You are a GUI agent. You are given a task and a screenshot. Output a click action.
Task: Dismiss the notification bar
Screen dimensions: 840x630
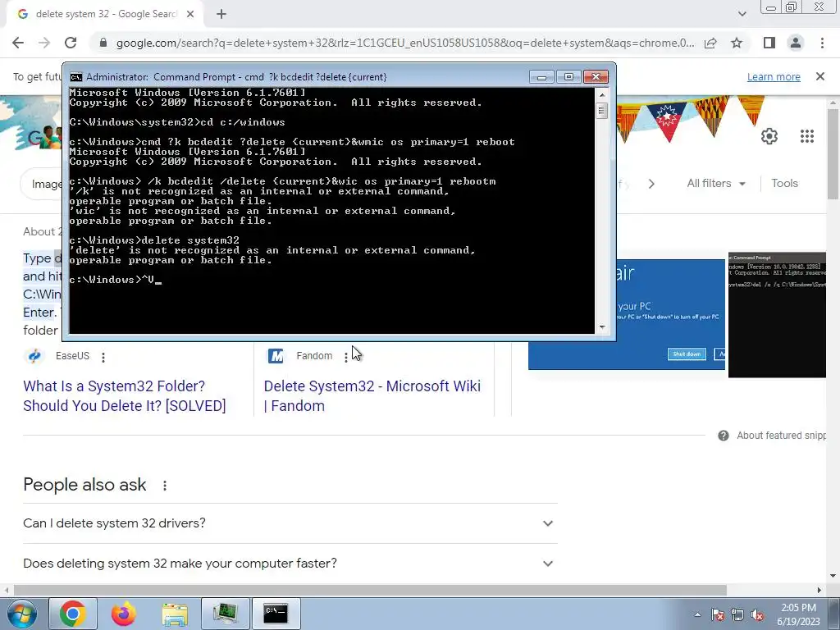pos(820,76)
